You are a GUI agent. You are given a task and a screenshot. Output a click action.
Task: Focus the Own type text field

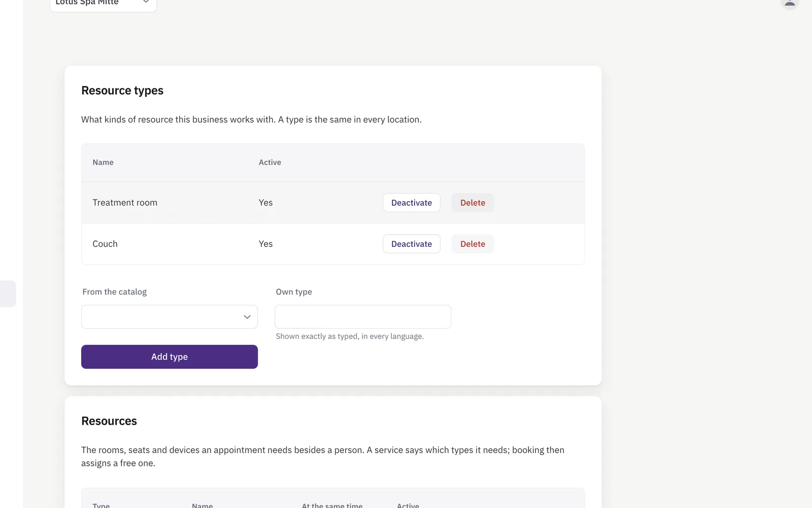[x=363, y=316]
